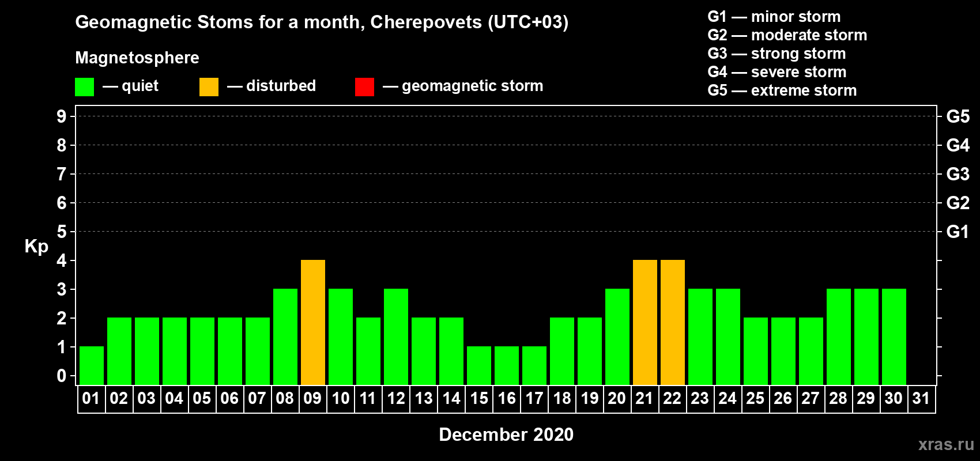This screenshot has height=461, width=980.
Task: Click the quiet legend label
Action: pos(140,86)
